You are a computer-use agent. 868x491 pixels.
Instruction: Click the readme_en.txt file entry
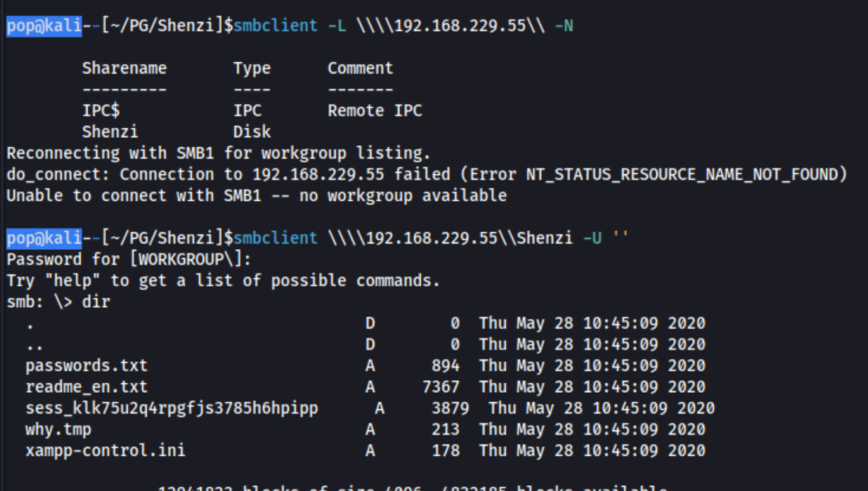tap(86, 387)
